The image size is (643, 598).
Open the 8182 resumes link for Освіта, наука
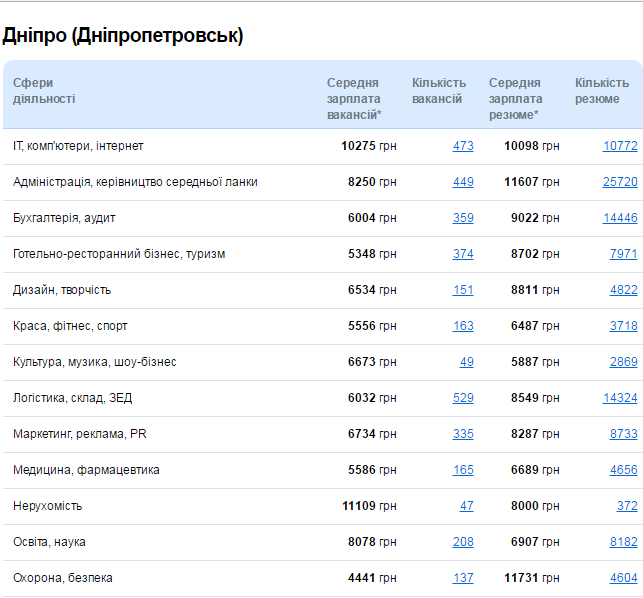tap(623, 542)
